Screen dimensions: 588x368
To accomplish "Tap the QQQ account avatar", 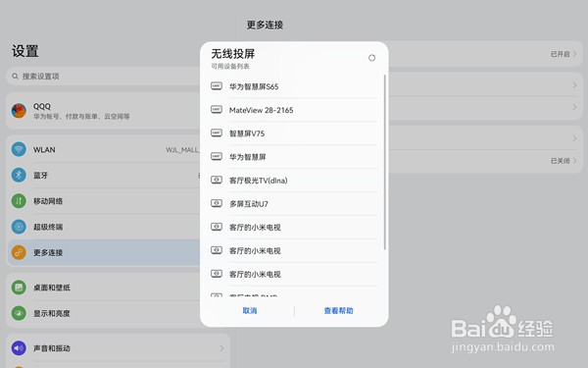I will 19,111.
